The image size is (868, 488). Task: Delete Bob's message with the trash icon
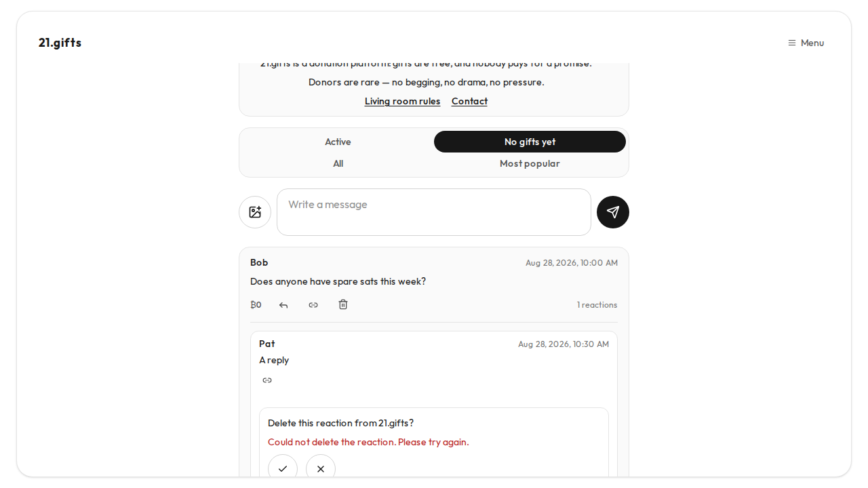click(x=343, y=304)
